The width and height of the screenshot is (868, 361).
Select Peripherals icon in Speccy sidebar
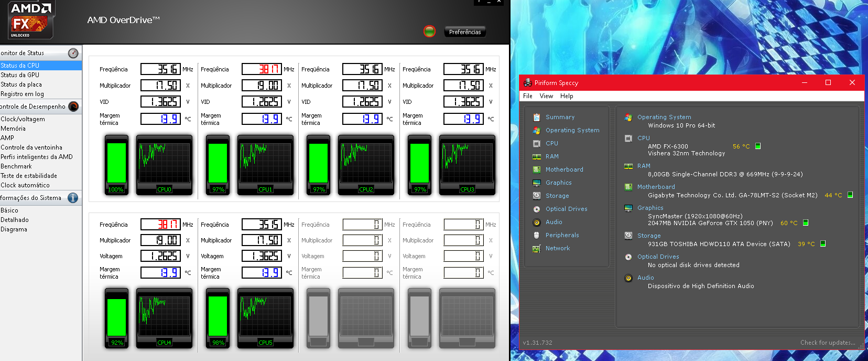pyautogui.click(x=537, y=235)
